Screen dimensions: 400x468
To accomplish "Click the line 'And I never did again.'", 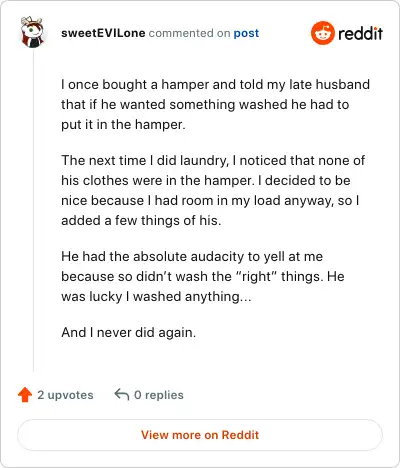I will point(128,332).
